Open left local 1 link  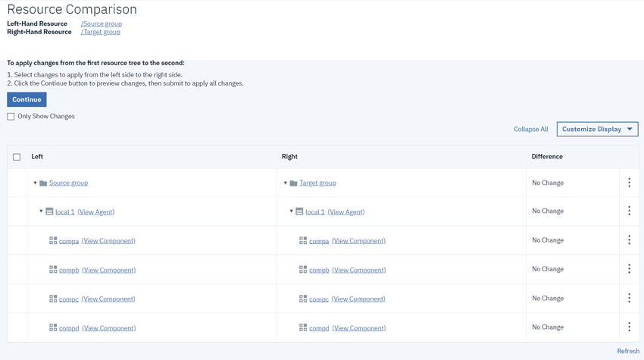[65, 212]
